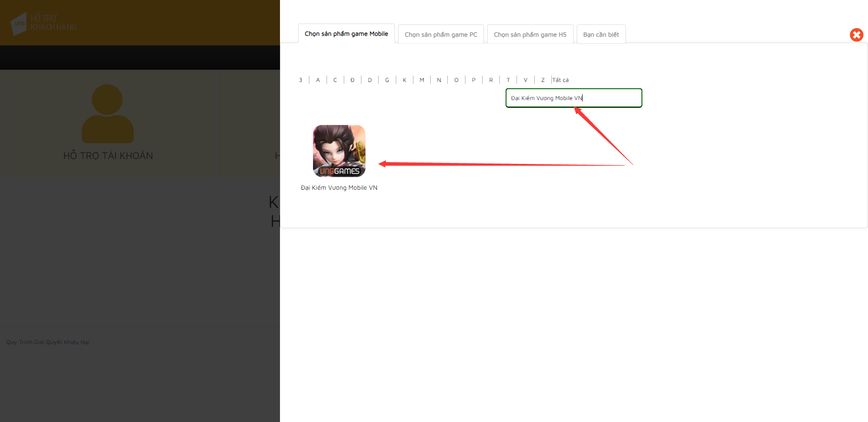868x422 pixels.
Task: Show all games with Tất cả
Action: [x=560, y=80]
